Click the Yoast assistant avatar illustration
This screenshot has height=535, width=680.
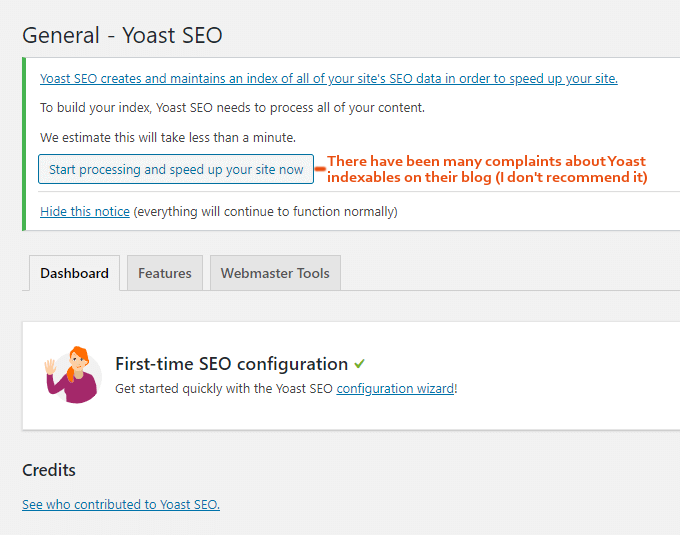[x=73, y=375]
